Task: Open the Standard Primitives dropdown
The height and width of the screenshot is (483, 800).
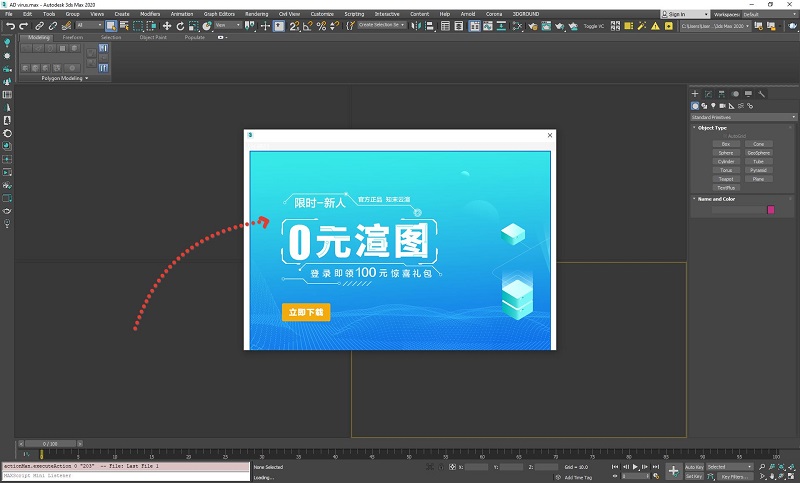Action: [743, 117]
